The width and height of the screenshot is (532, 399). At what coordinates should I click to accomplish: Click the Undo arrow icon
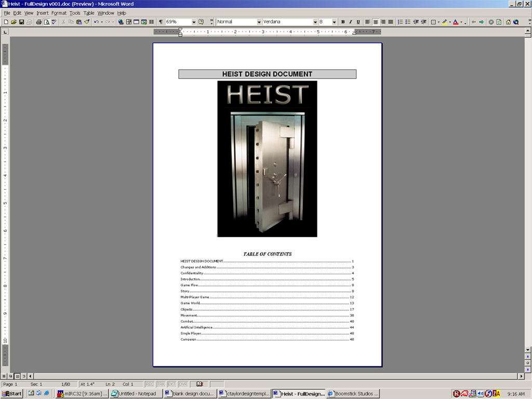pos(96,22)
